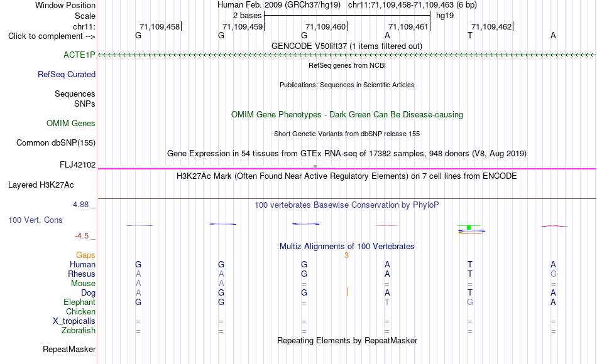Click the green PhyloP conservation bar

[469, 227]
